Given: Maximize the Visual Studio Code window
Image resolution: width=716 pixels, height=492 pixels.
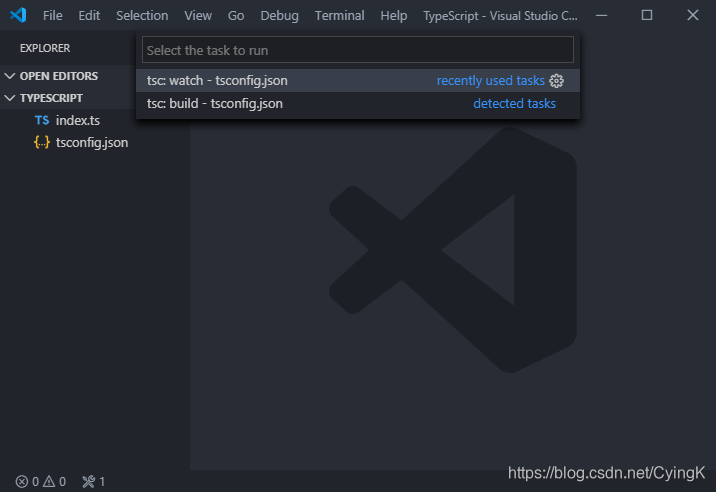Looking at the screenshot, I should [647, 15].
